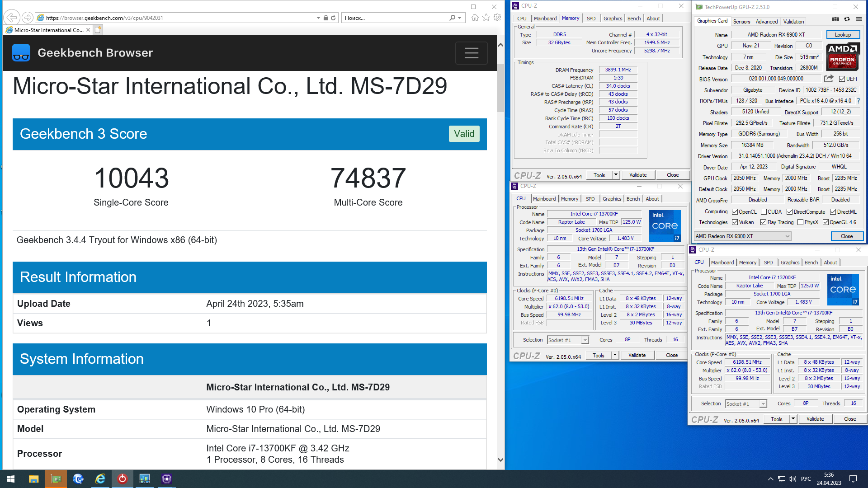Switch to the Validation tab in GPU-Z

coord(793,22)
